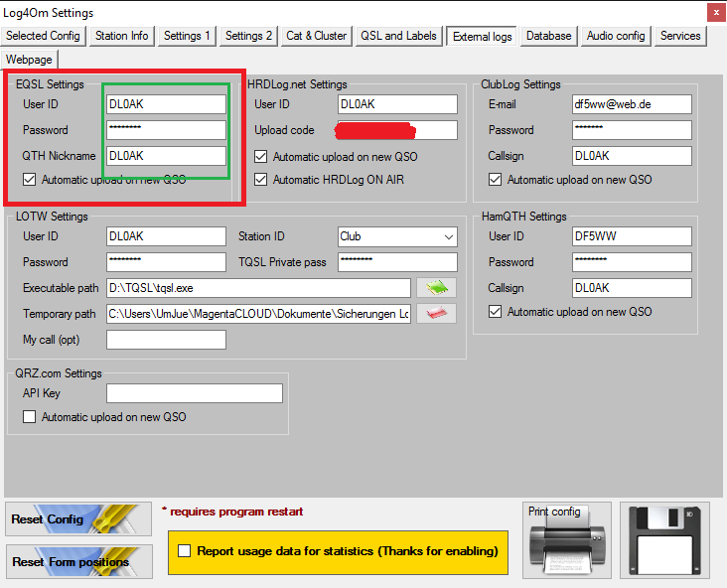Click the 'HRDLog.net Settings' group label

(x=297, y=84)
